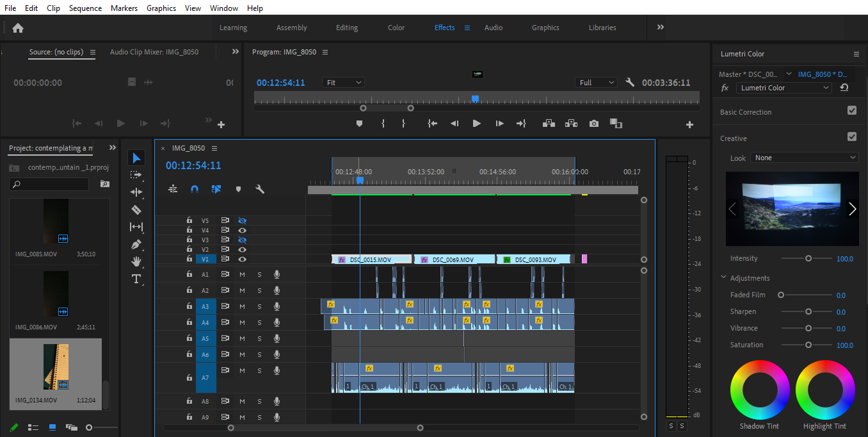This screenshot has height=437, width=868.
Task: Select the Type tool
Action: tap(136, 279)
